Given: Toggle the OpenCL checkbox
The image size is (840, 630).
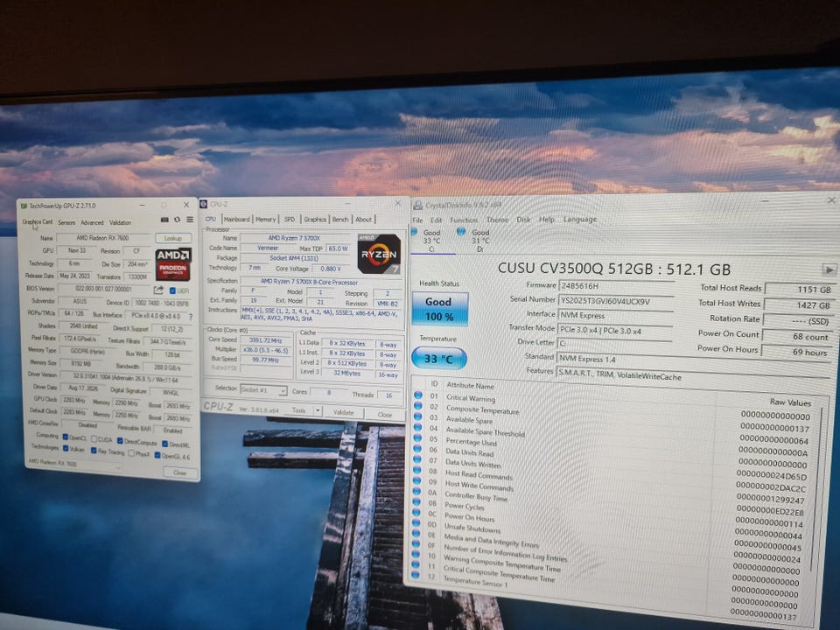Looking at the screenshot, I should tap(66, 437).
